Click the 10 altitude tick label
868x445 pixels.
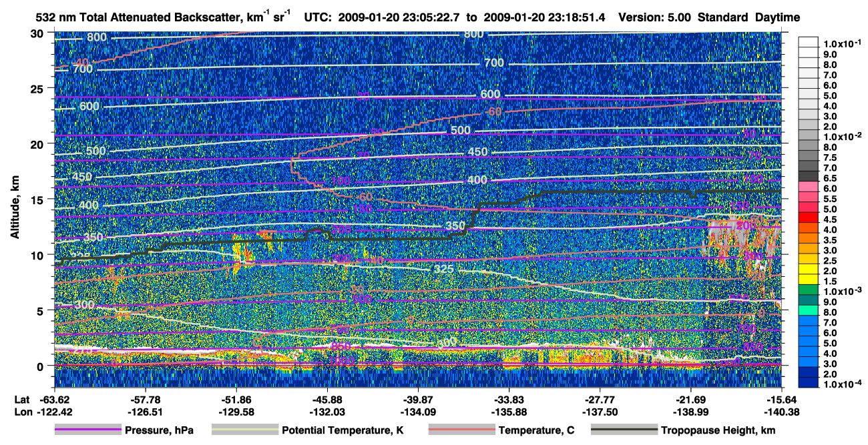(x=38, y=255)
